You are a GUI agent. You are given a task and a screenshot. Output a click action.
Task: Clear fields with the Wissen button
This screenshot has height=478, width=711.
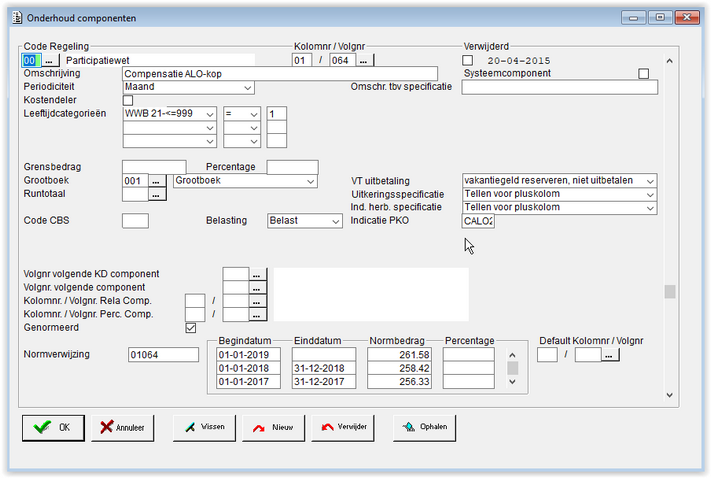click(x=204, y=427)
